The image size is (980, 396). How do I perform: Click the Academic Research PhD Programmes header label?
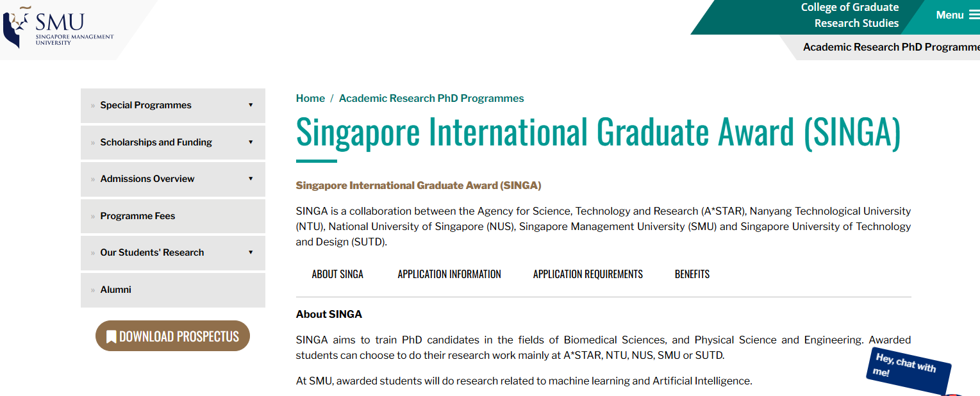[891, 47]
